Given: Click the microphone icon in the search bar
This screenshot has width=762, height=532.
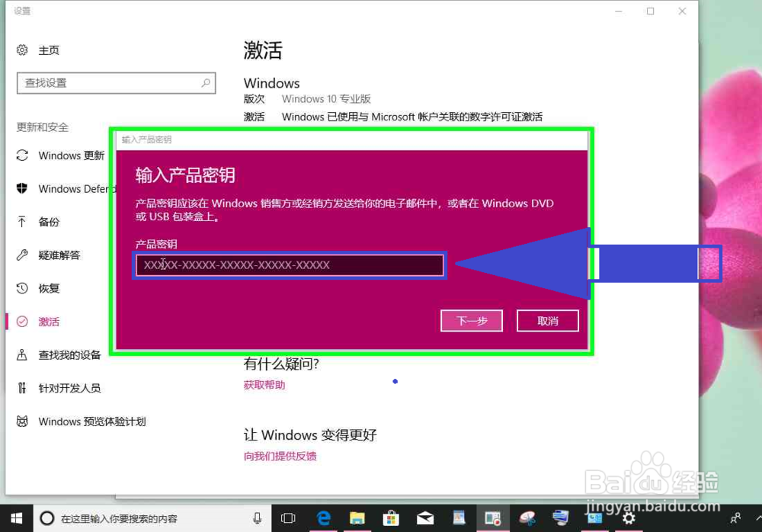Looking at the screenshot, I should pyautogui.click(x=257, y=518).
